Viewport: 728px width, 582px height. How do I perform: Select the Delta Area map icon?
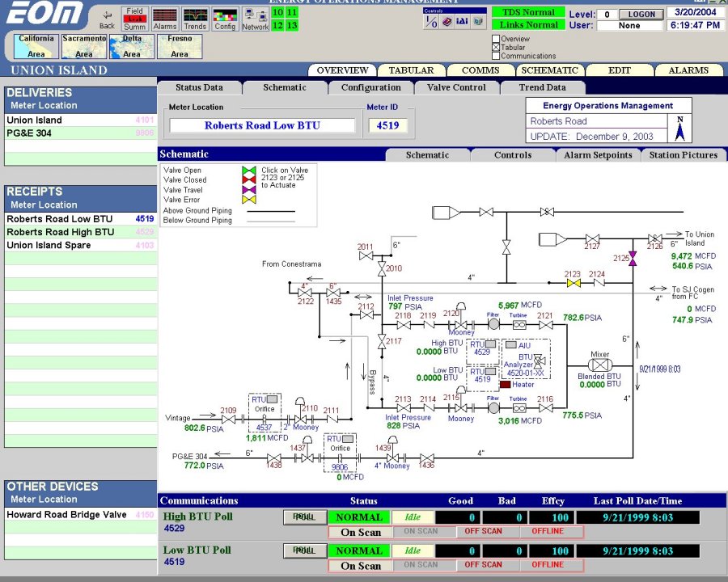(x=130, y=45)
